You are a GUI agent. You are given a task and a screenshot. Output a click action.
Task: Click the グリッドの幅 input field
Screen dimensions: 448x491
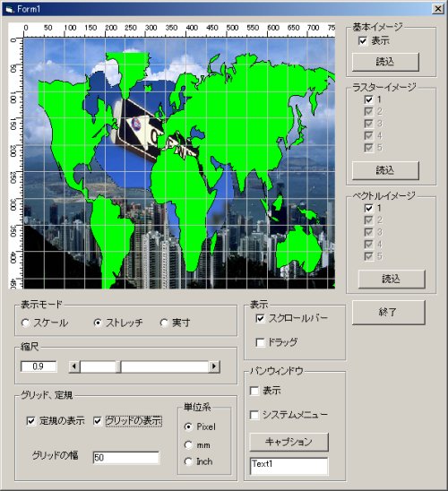tap(126, 458)
